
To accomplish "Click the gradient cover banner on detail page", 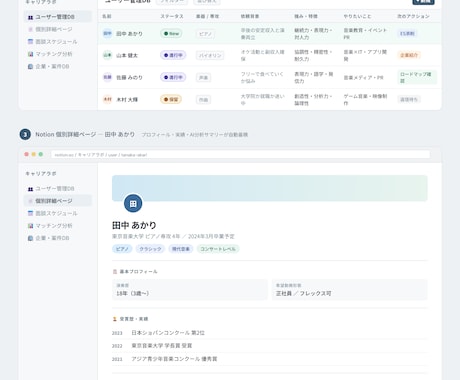I will point(270,188).
